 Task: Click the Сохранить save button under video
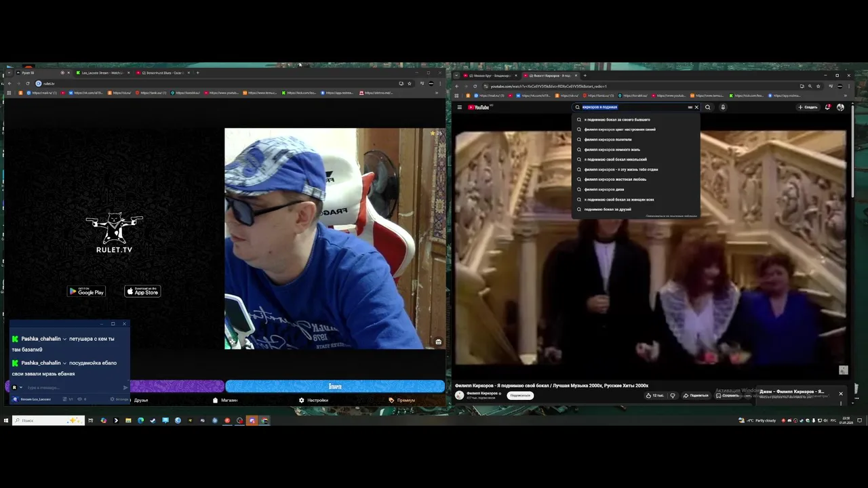coord(728,395)
